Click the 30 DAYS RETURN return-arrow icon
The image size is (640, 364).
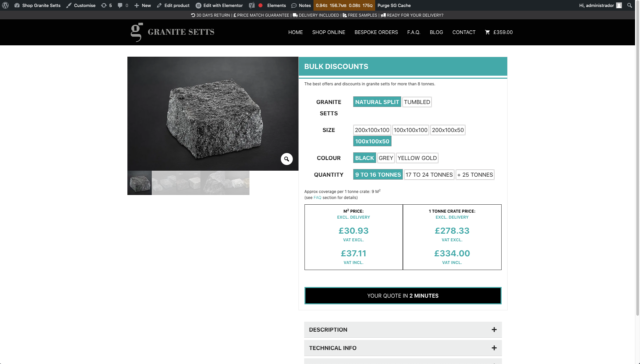[x=193, y=15]
